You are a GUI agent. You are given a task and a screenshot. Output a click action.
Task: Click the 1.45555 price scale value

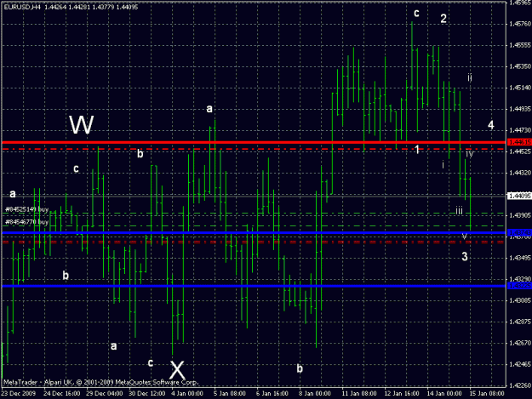click(520, 45)
